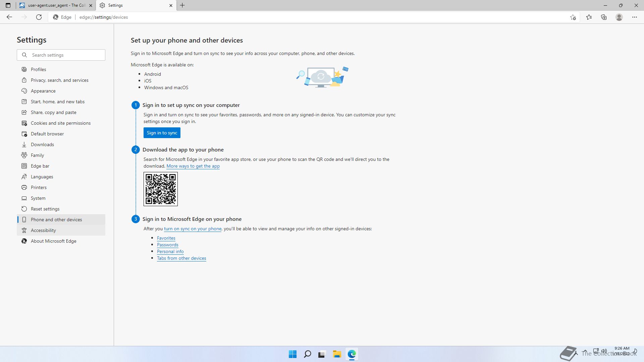The height and width of the screenshot is (362, 644).
Task: Open the Passwords link
Action: (x=168, y=245)
